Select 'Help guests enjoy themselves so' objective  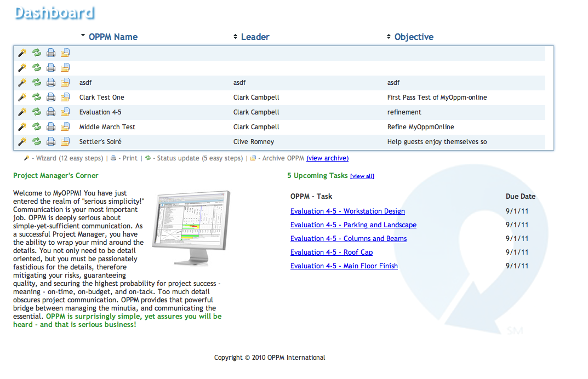[437, 142]
